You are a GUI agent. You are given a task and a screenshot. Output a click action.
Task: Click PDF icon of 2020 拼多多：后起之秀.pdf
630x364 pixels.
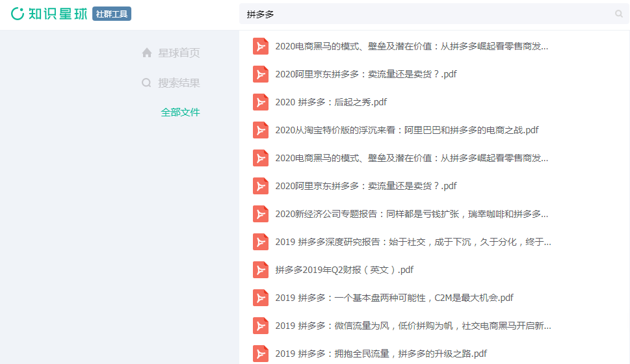click(x=260, y=102)
